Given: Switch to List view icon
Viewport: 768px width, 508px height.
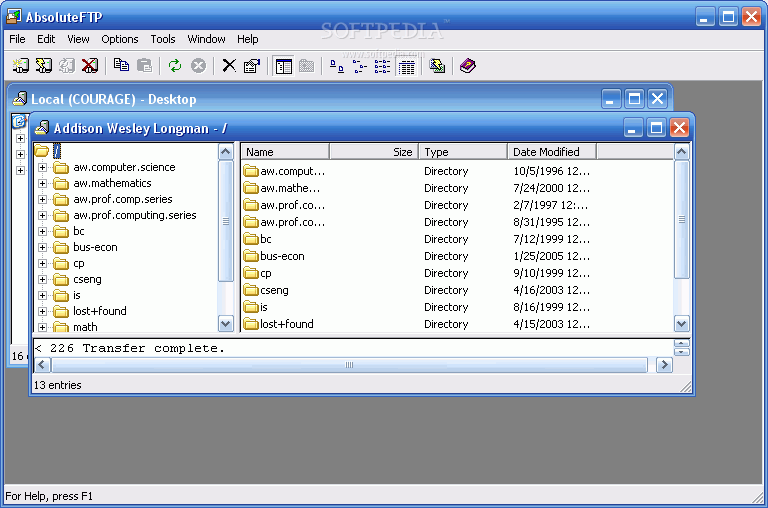Looking at the screenshot, I should [x=383, y=66].
